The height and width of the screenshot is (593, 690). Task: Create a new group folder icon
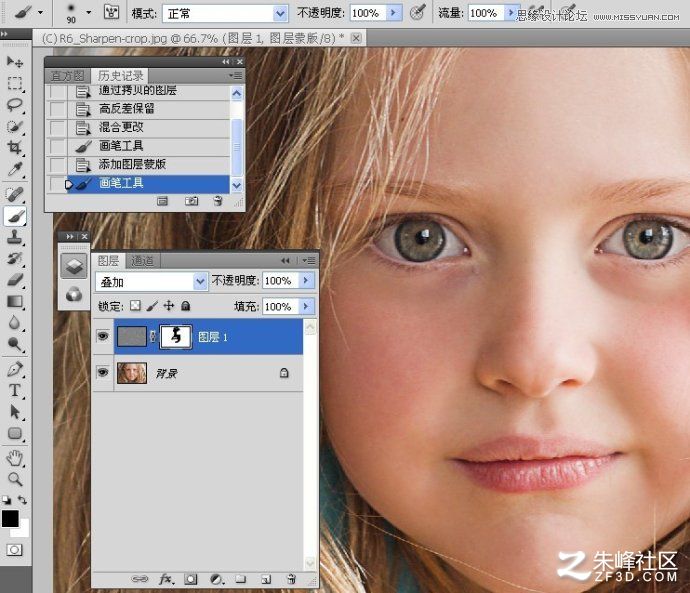point(240,579)
